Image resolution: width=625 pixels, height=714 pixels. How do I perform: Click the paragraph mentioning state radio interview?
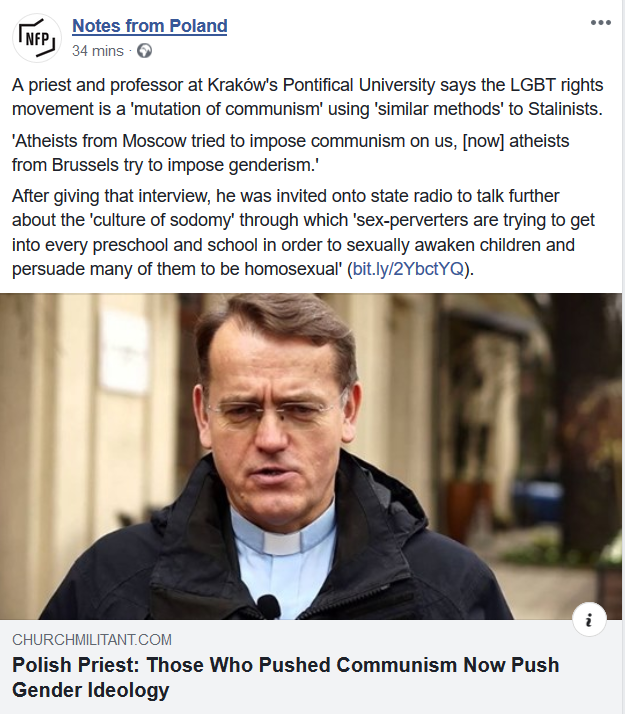tap(303, 233)
